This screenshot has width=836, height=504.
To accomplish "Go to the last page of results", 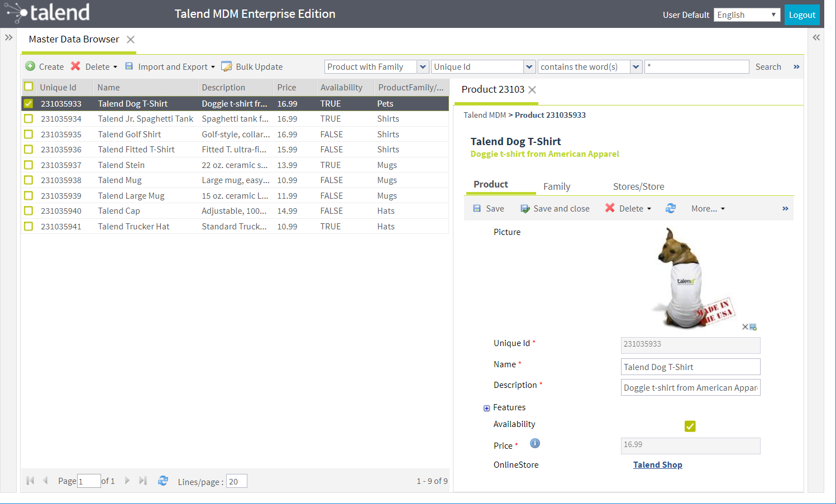I will pos(143,481).
